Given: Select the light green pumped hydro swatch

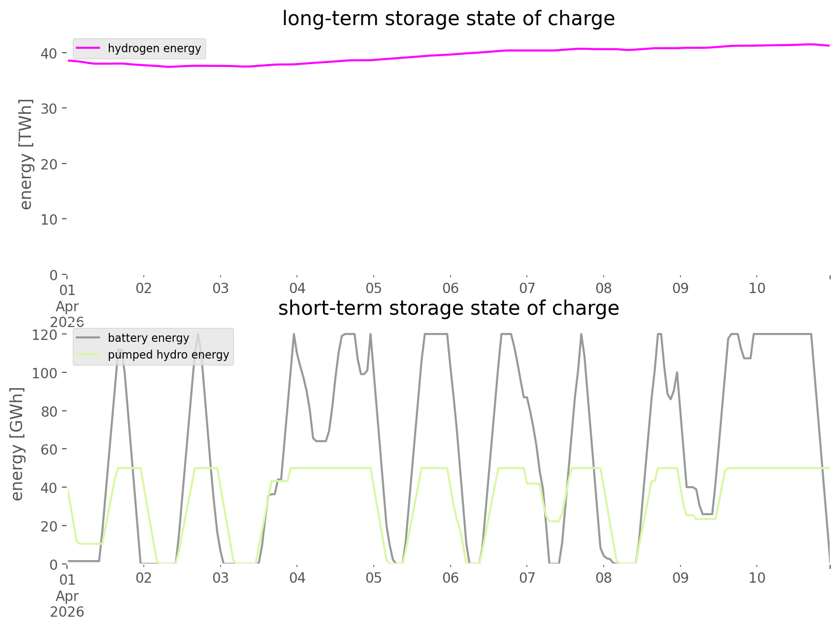Looking at the screenshot, I should 89,355.
